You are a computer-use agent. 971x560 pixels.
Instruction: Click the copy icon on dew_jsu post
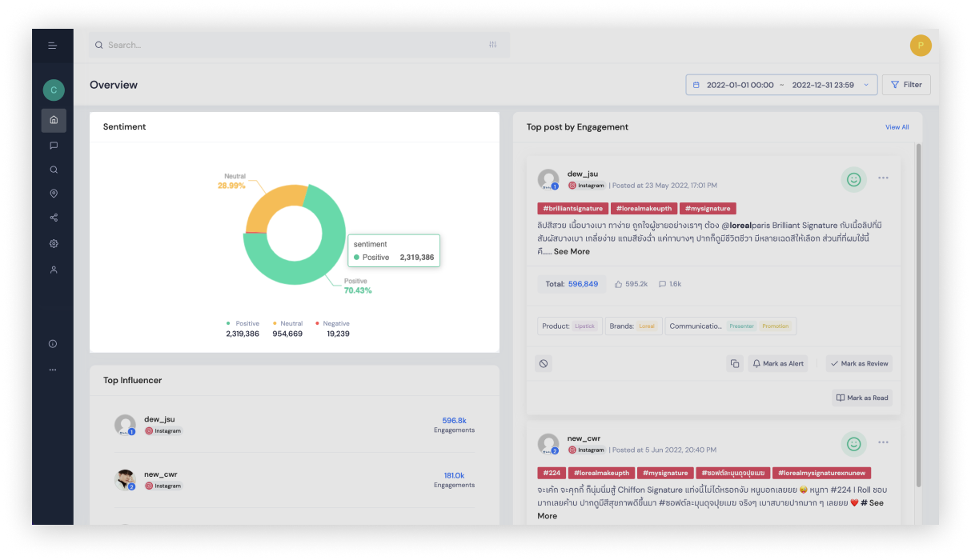tap(734, 363)
